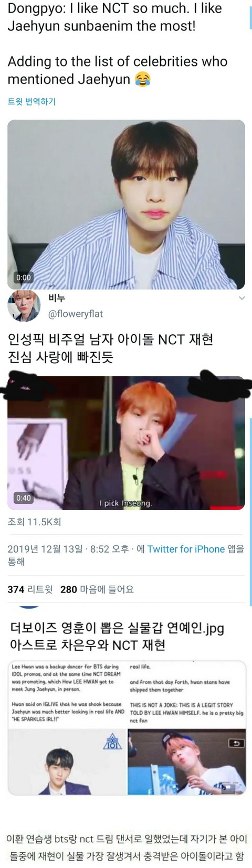
Task: Tap the 0:00 video time badge
Action: click(x=24, y=278)
